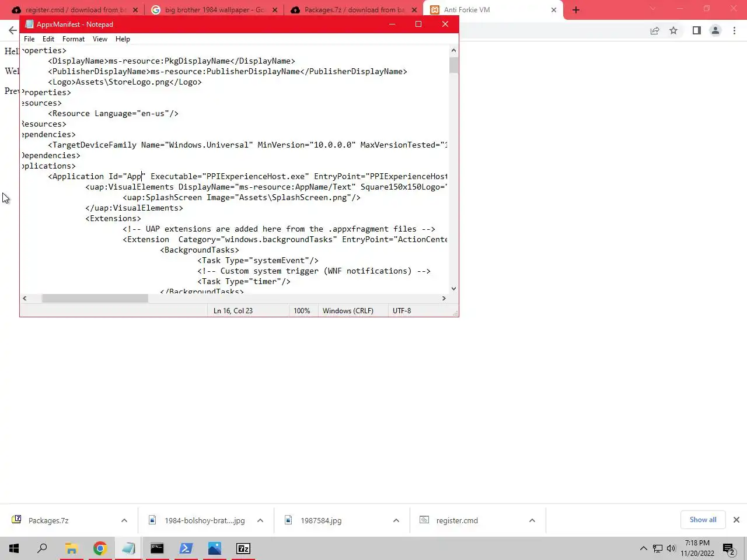Click the UTF-8 encoding status entry
Screen dimensions: 747x560
(x=402, y=311)
